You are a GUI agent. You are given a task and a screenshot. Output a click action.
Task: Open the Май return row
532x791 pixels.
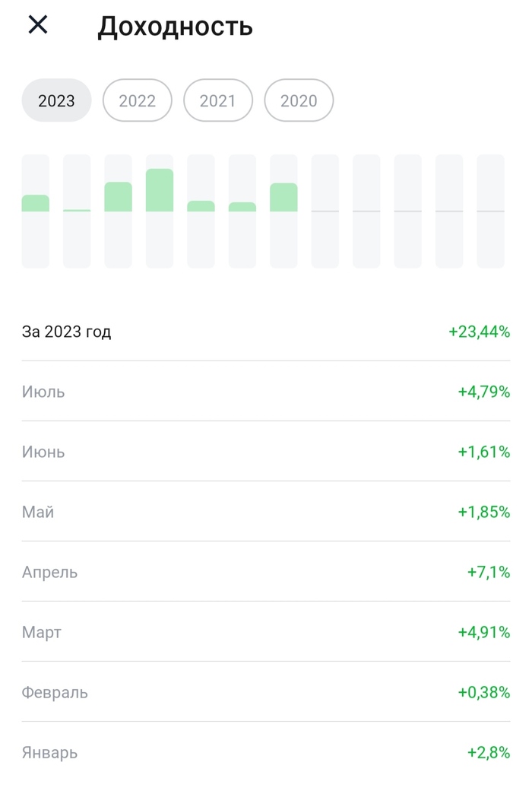[266, 512]
